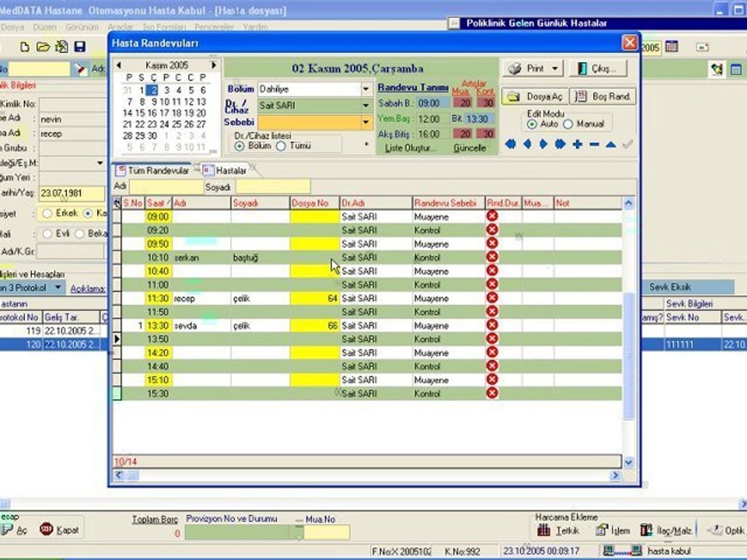747x560 pixels.
Task: Click the copy documents toolbar icon
Action: [61, 47]
